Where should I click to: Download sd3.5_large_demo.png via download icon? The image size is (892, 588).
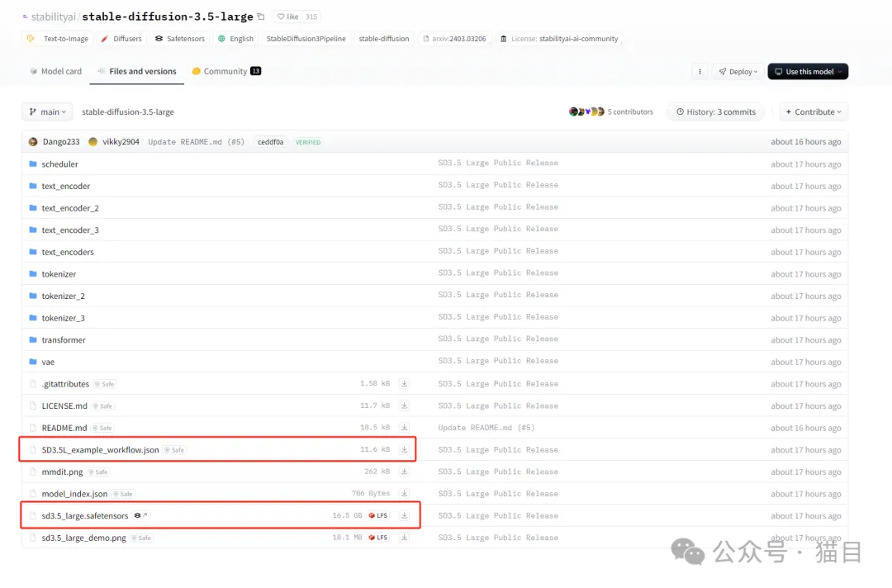click(404, 537)
